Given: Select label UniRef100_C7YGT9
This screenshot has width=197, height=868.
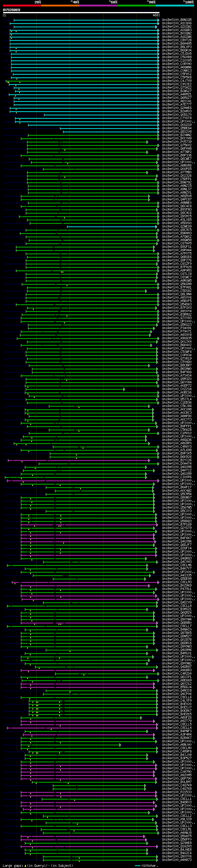Looking at the screenshot, I should point(177,118).
